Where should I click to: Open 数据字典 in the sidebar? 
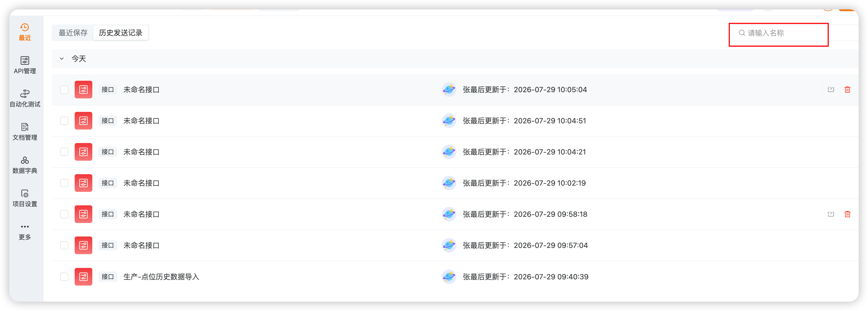[25, 165]
